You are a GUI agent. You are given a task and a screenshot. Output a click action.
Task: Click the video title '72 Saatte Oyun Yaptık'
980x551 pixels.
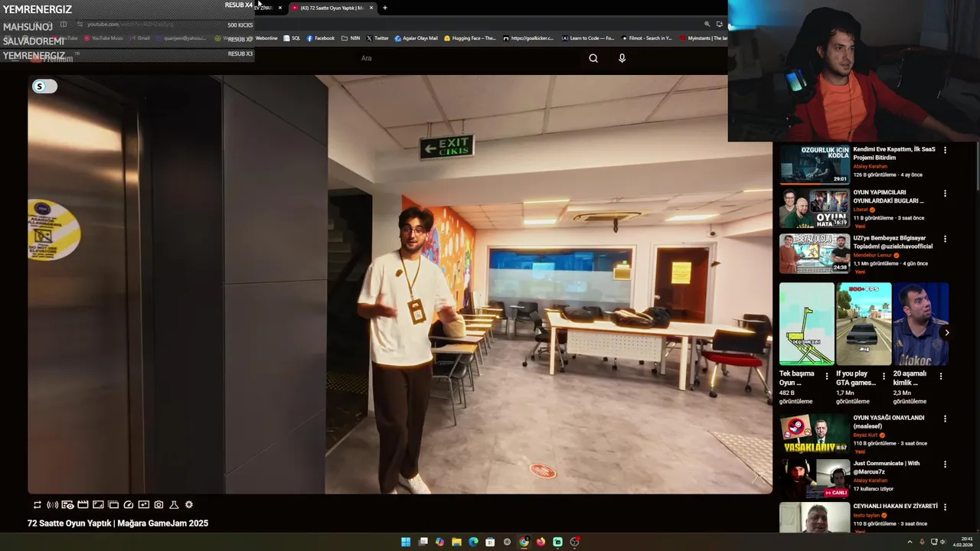pyautogui.click(x=118, y=523)
